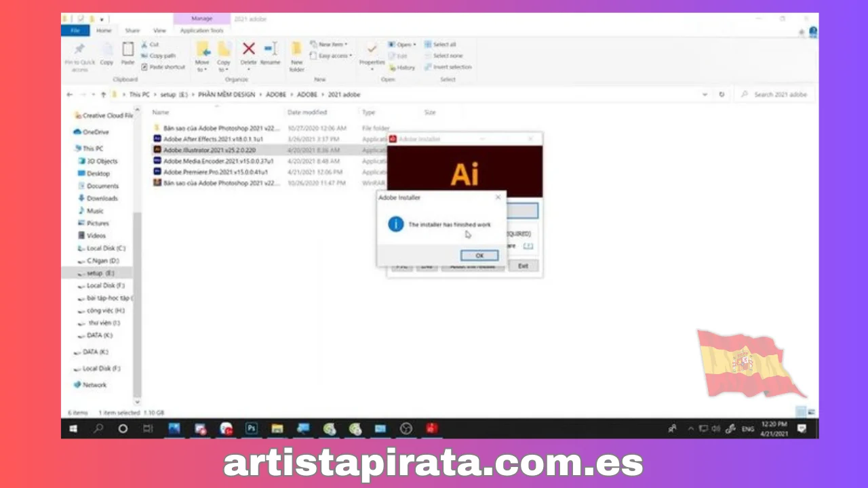Click the Copy icon in Clipboard group
868x488 pixels.
coord(107,49)
